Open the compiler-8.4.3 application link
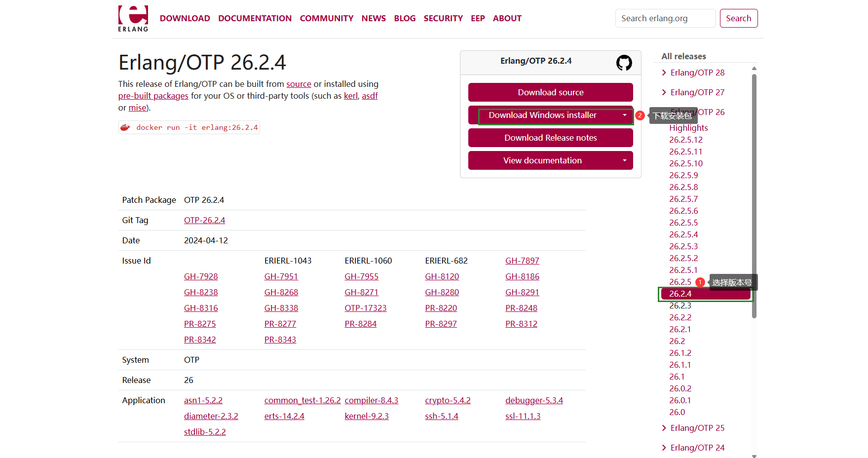The height and width of the screenshot is (458, 868). [372, 400]
